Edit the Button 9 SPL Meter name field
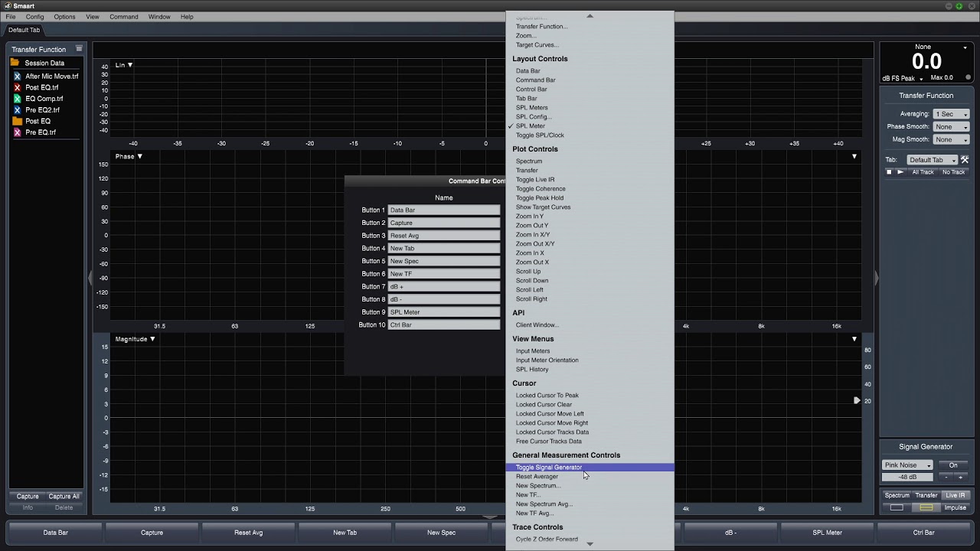Screen dimensions: 980x551 (444, 312)
